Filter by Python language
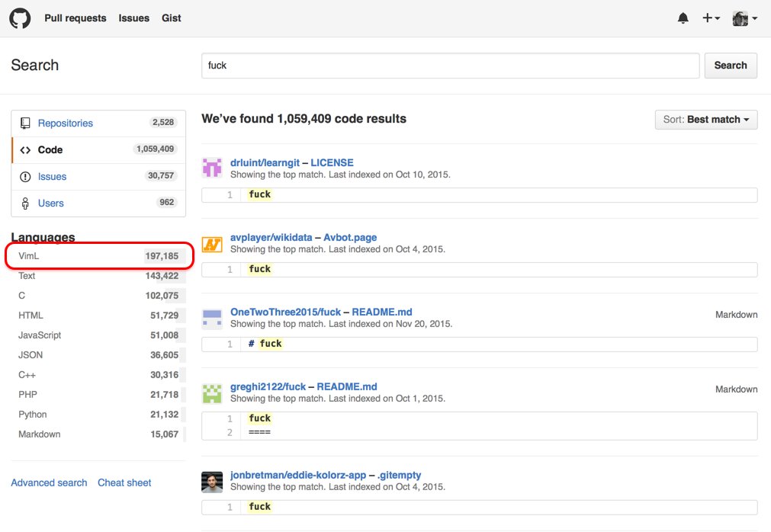Viewport: 771px width, 532px height. click(98, 414)
